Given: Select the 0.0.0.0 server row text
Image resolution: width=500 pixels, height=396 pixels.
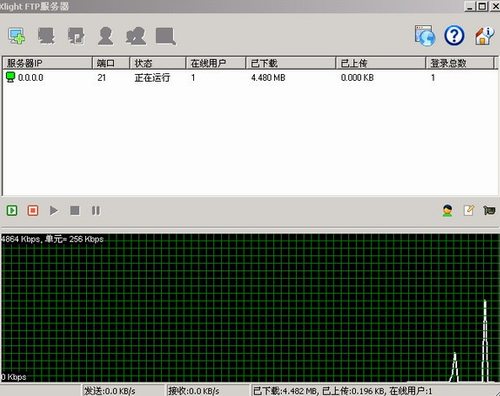Looking at the screenshot, I should coord(30,78).
